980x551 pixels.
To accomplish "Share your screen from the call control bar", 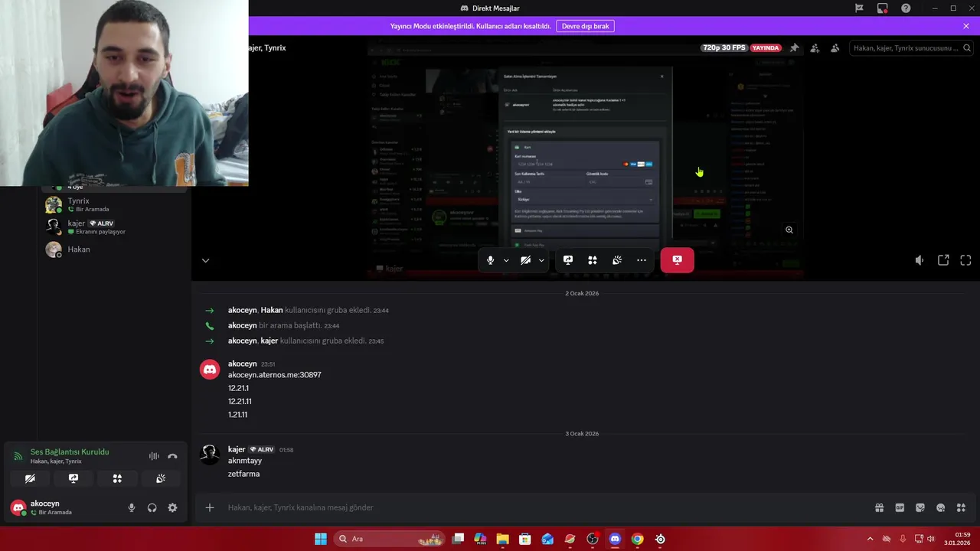I will [568, 260].
